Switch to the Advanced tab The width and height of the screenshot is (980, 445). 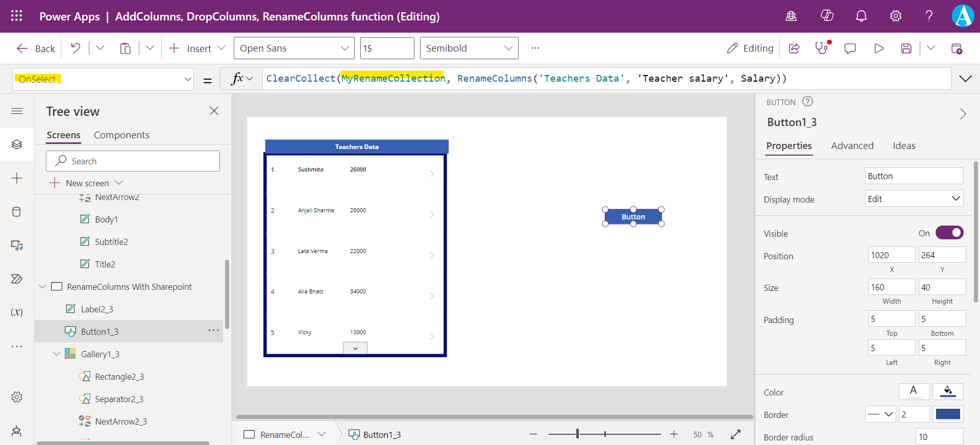[852, 146]
